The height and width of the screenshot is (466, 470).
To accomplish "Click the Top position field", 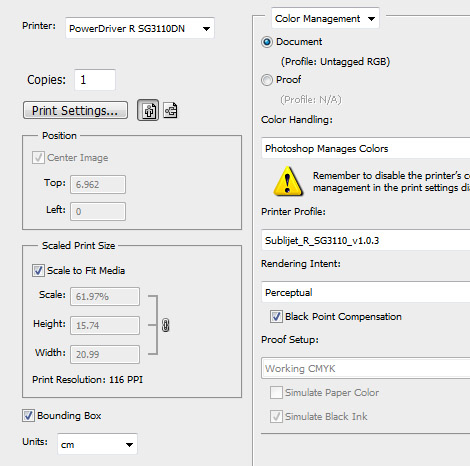I will click(x=98, y=184).
